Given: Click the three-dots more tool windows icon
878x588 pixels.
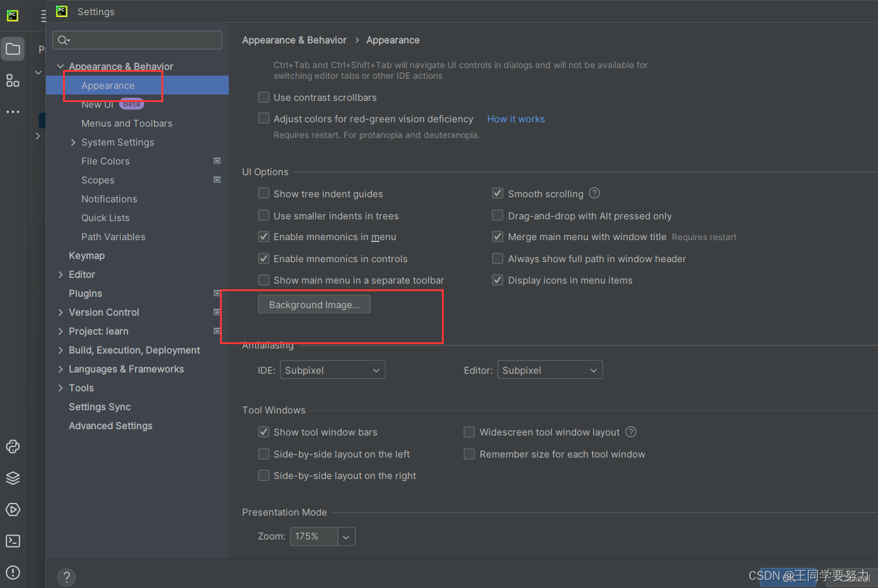Looking at the screenshot, I should click(13, 112).
